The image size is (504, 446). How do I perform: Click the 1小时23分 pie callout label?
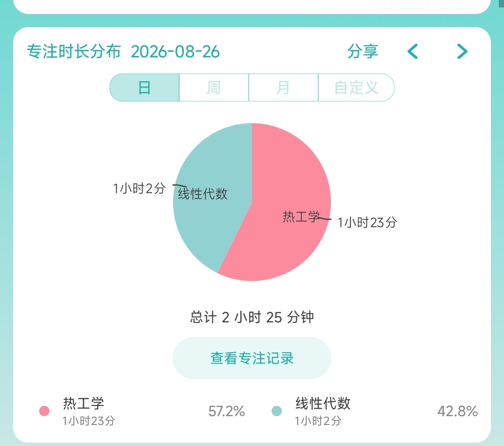click(x=367, y=223)
